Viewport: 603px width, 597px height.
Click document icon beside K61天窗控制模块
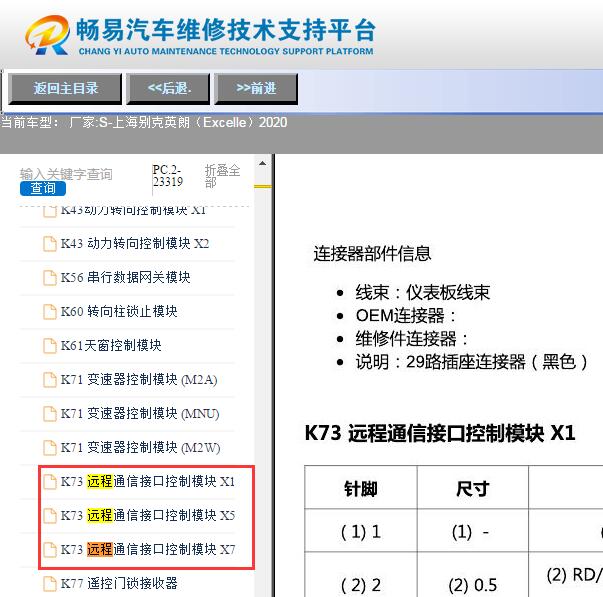coord(50,346)
